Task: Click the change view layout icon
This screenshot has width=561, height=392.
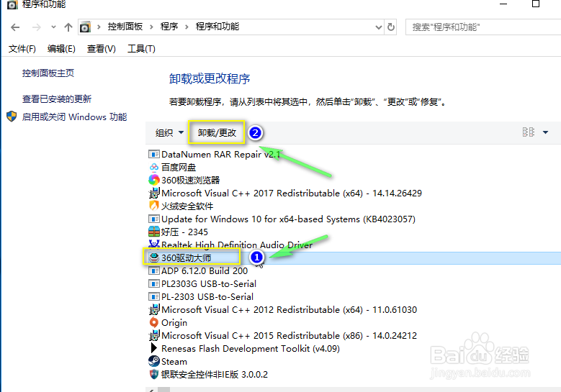Action: pyautogui.click(x=529, y=132)
